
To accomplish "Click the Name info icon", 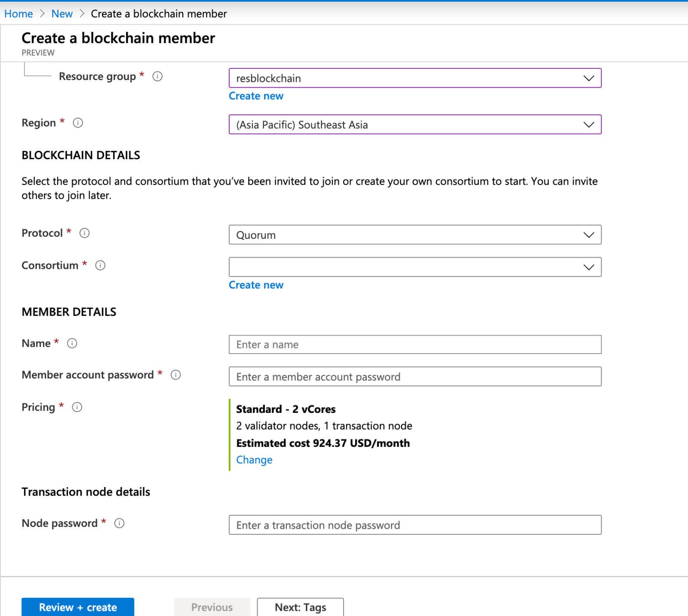I will [x=72, y=343].
